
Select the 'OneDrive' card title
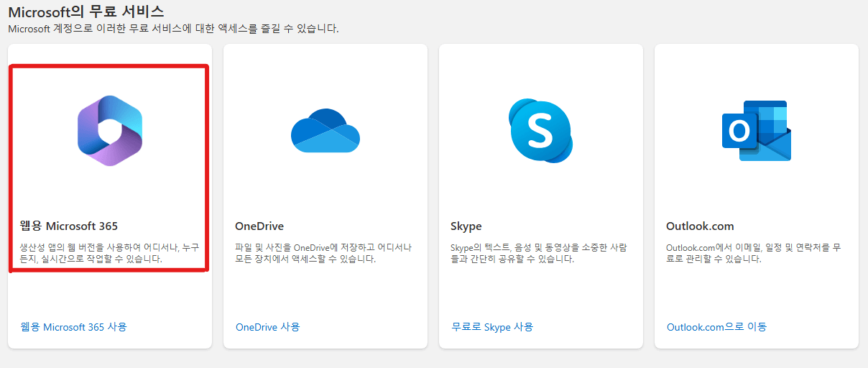point(259,226)
